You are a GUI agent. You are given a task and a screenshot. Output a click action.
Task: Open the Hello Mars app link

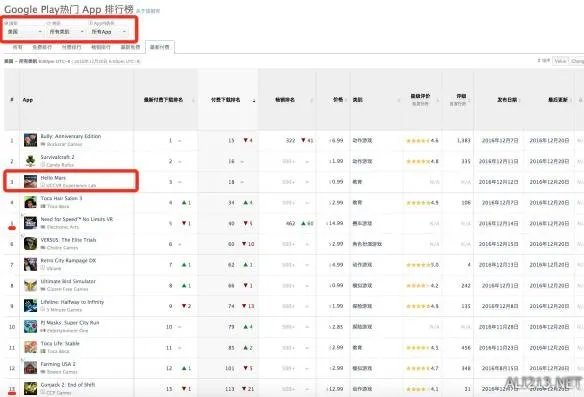tap(53, 178)
